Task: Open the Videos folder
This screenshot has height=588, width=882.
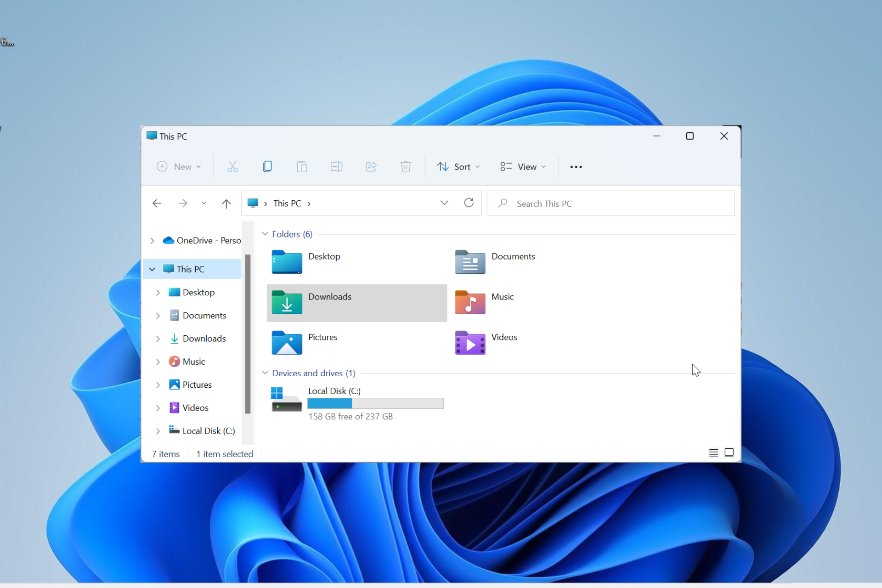Action: tap(504, 337)
